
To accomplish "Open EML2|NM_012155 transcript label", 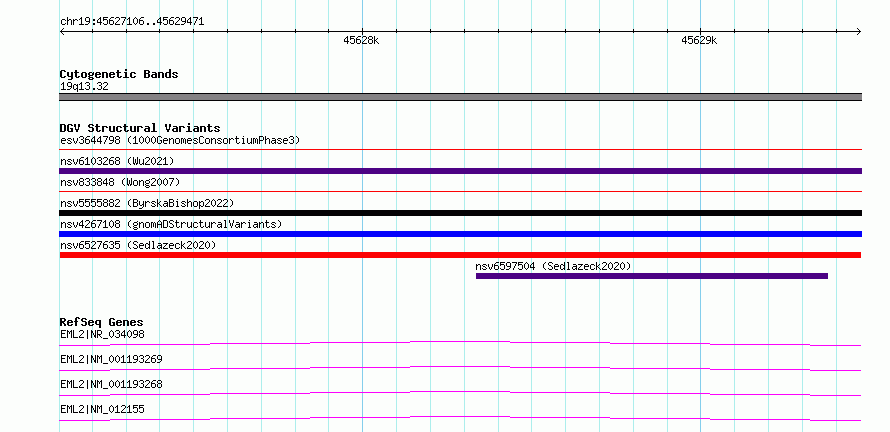I will coord(102,409).
